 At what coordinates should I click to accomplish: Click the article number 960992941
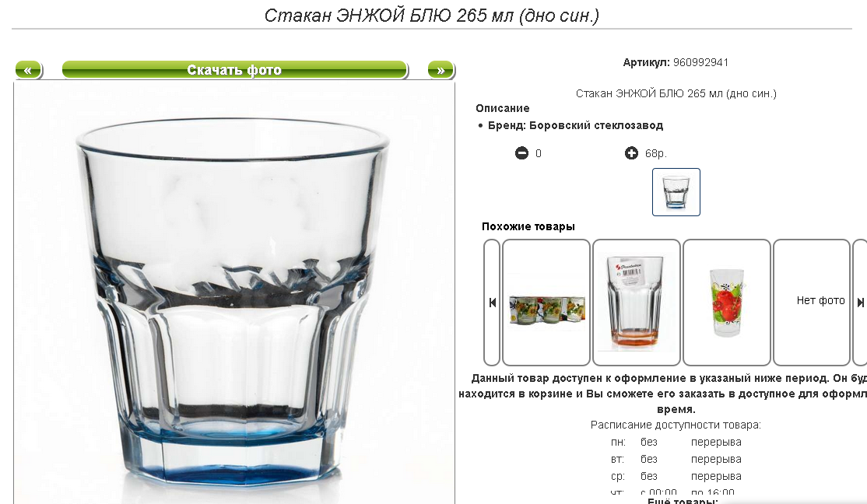point(700,62)
